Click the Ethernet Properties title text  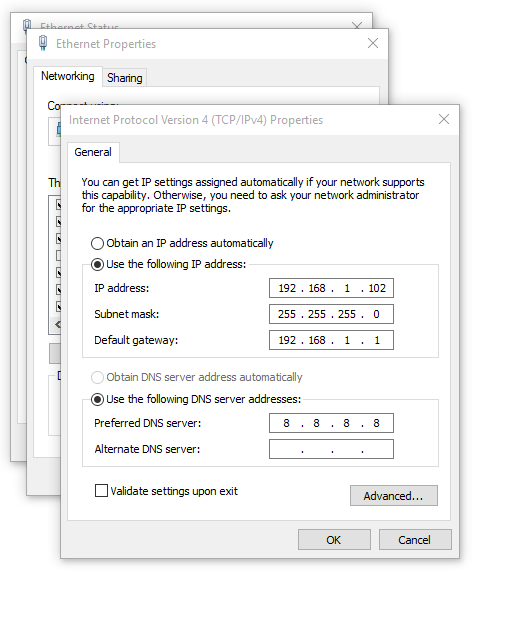click(106, 44)
